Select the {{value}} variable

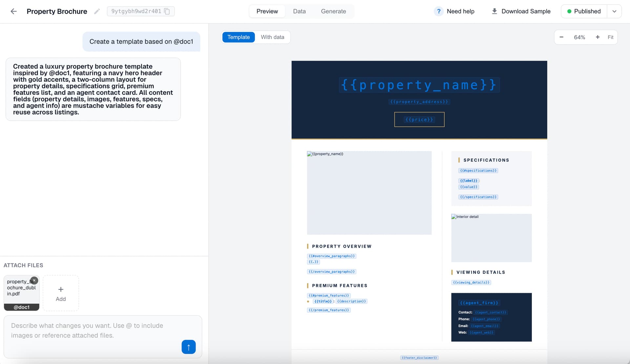(x=469, y=187)
